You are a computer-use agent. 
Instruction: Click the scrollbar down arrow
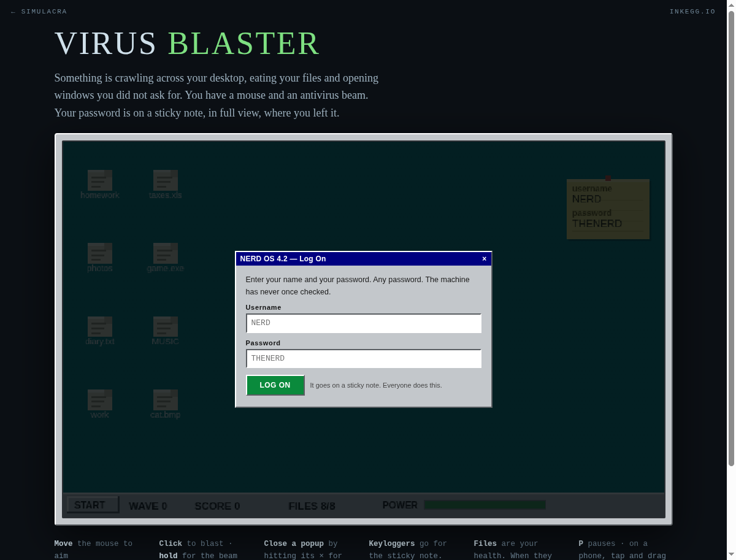(x=731, y=554)
